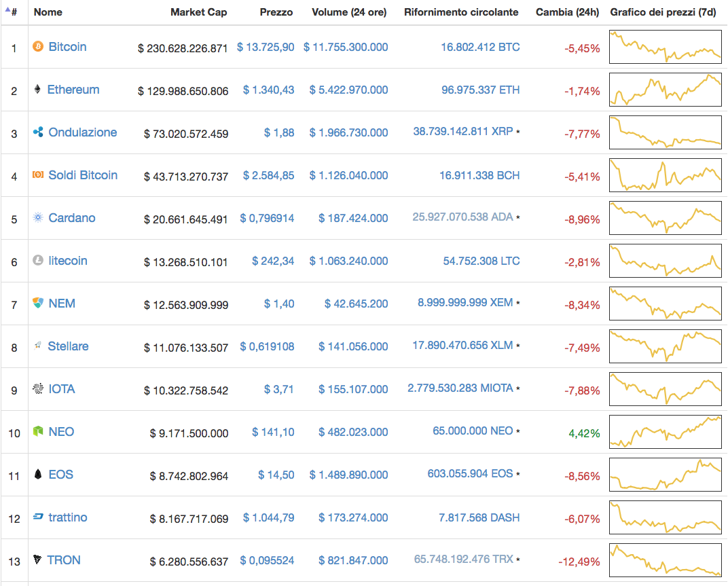
Task: Click the NEM shield logo icon
Action: tap(38, 304)
